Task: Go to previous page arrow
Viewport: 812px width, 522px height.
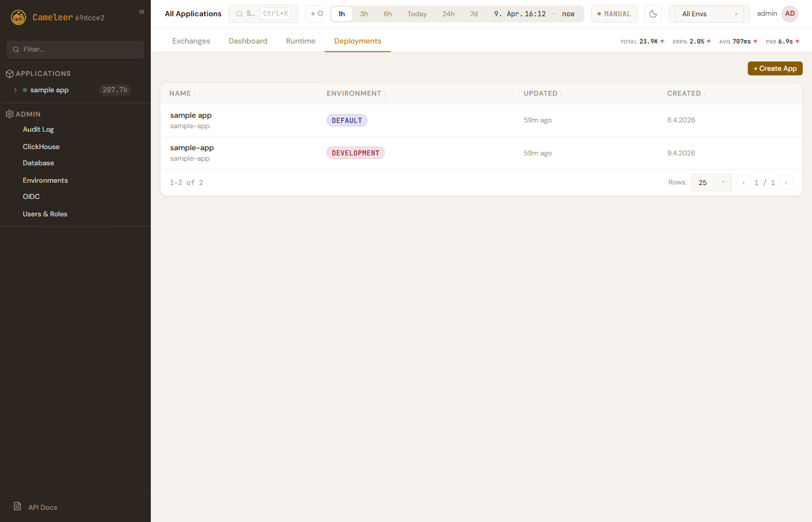Action: point(744,183)
